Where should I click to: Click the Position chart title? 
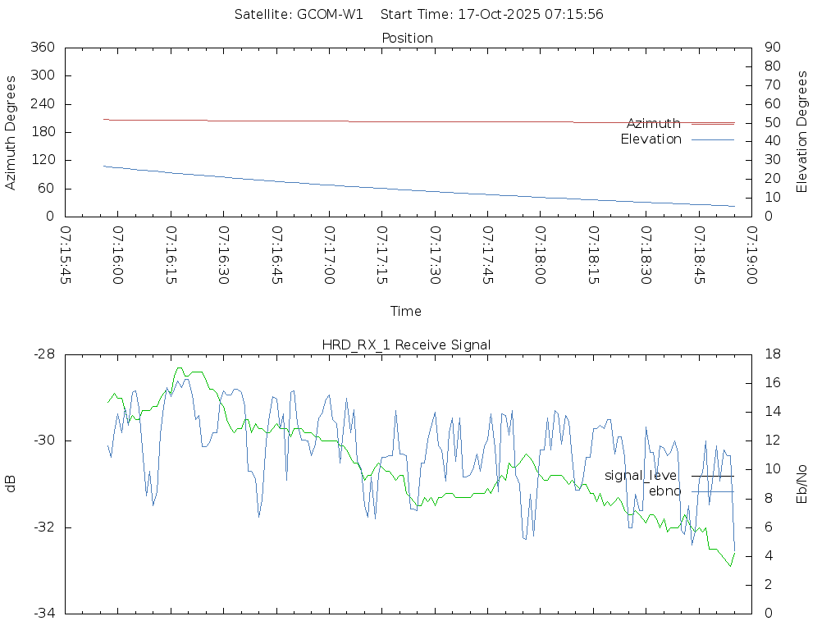click(x=407, y=38)
